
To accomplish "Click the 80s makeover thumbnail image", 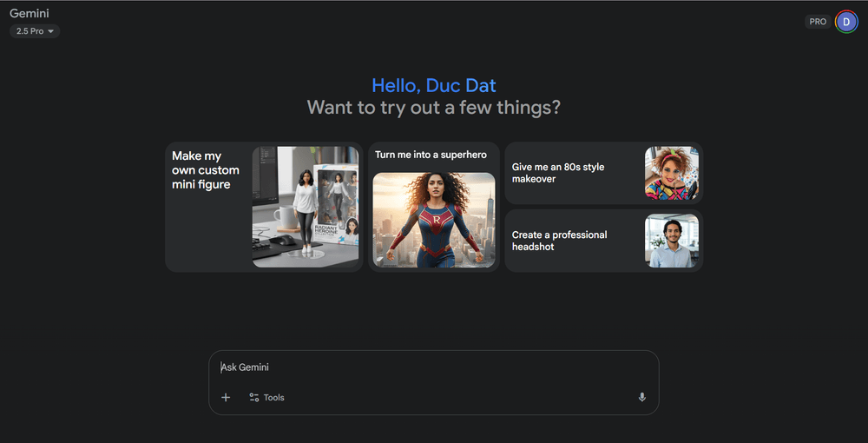I will tap(672, 173).
